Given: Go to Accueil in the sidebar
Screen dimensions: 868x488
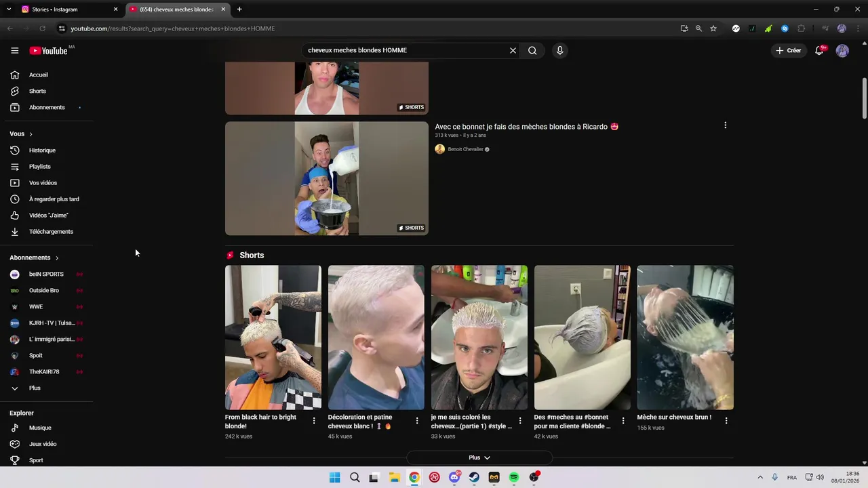Looking at the screenshot, I should 46,75.
